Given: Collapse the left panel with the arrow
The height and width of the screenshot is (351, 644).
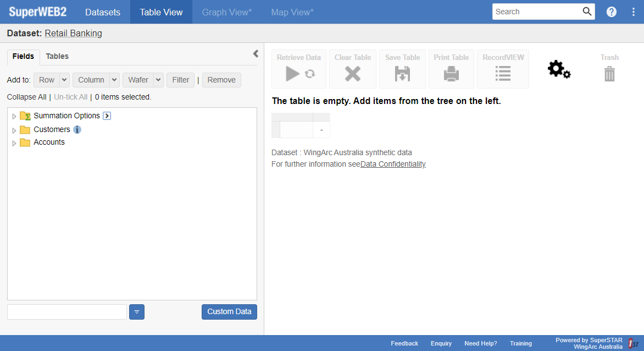Looking at the screenshot, I should (x=256, y=54).
